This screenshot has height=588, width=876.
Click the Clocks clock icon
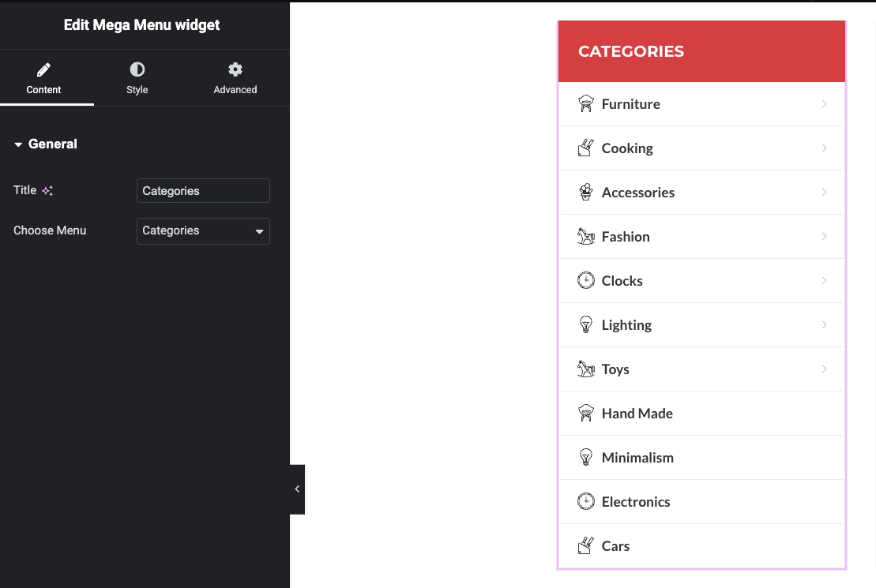[585, 281]
